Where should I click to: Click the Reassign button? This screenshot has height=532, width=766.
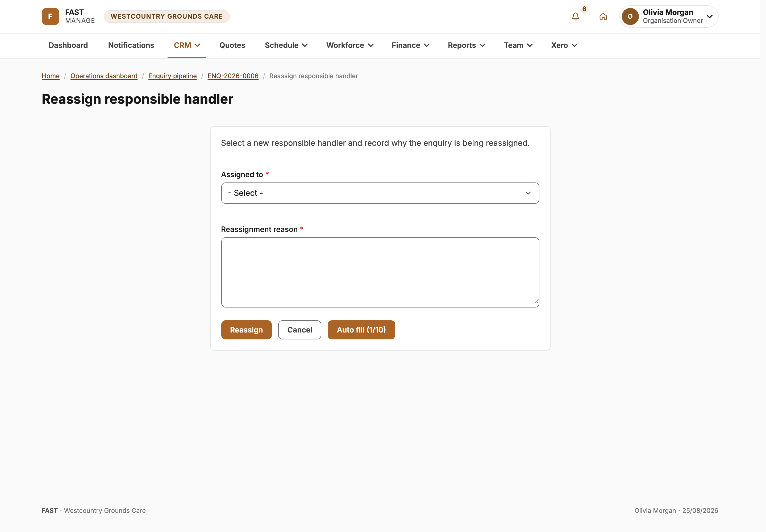coord(246,330)
